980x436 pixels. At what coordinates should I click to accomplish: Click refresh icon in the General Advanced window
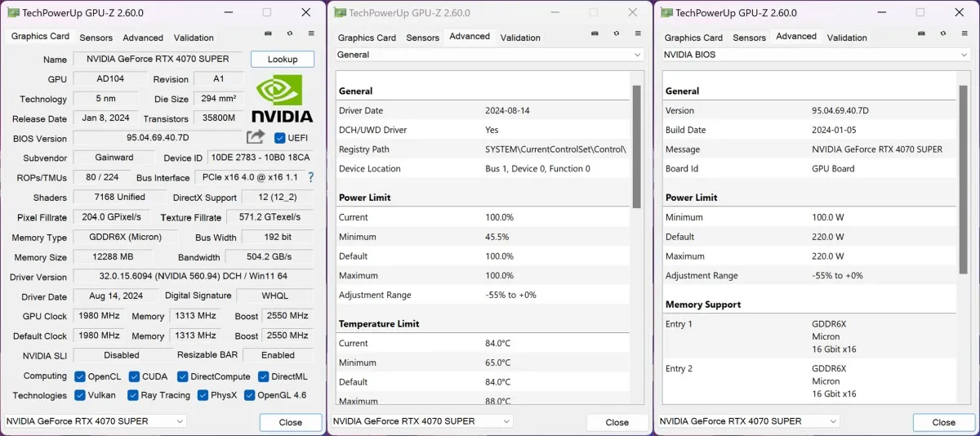pos(617,33)
